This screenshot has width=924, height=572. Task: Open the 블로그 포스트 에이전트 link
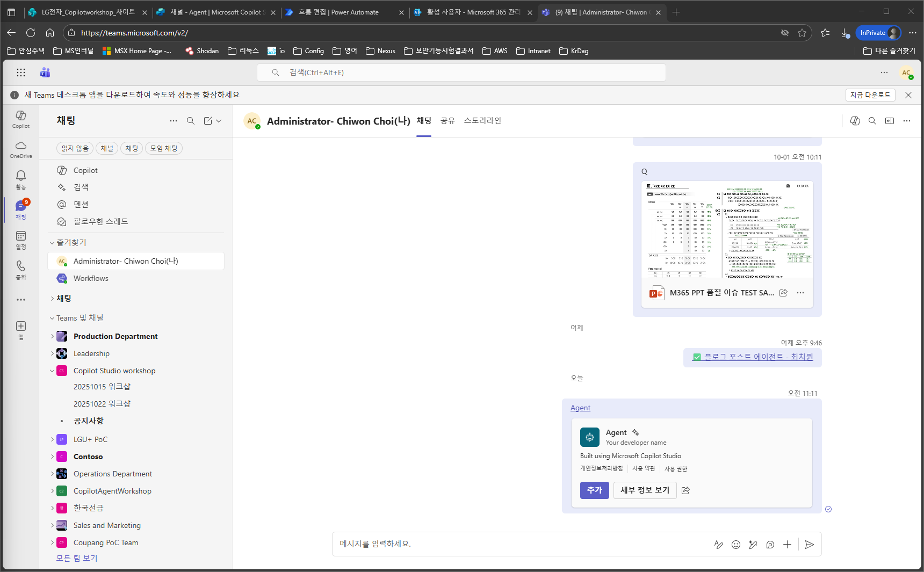(x=758, y=357)
